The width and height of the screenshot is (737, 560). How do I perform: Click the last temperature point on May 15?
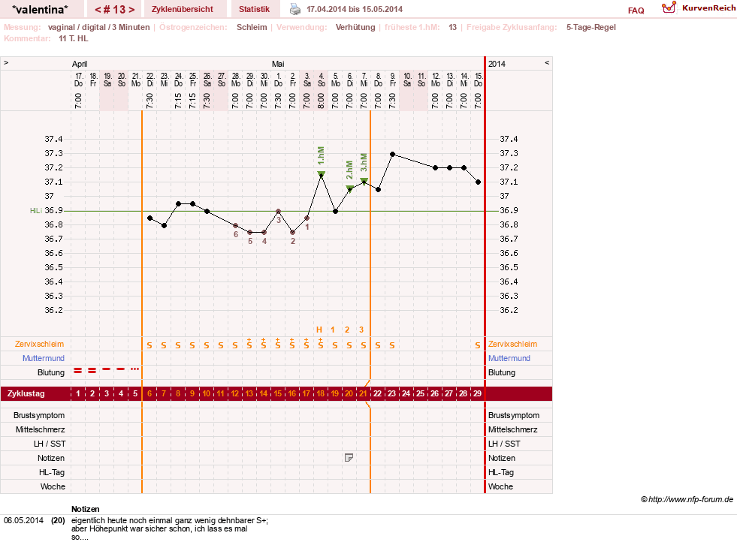coord(478,182)
